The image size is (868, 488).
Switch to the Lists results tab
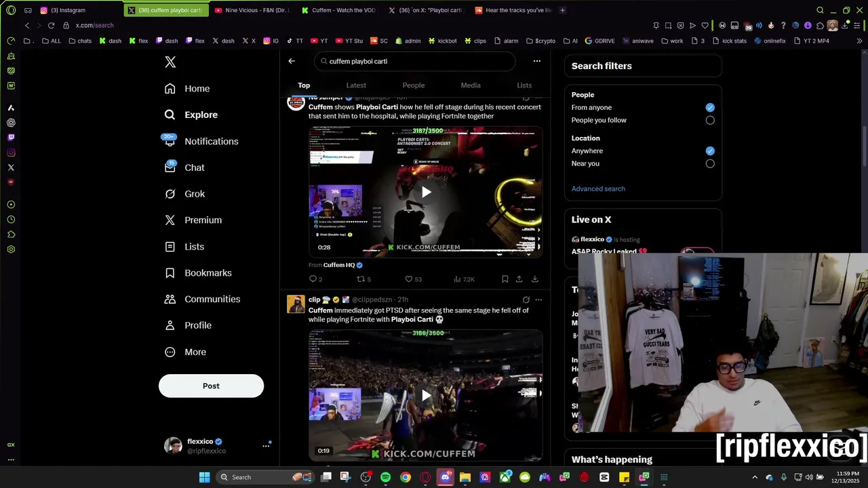point(524,85)
